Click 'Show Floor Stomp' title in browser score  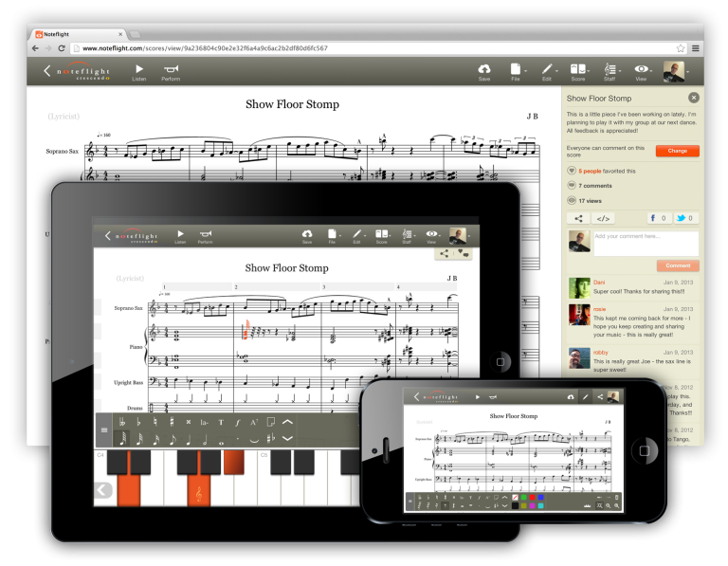(293, 104)
